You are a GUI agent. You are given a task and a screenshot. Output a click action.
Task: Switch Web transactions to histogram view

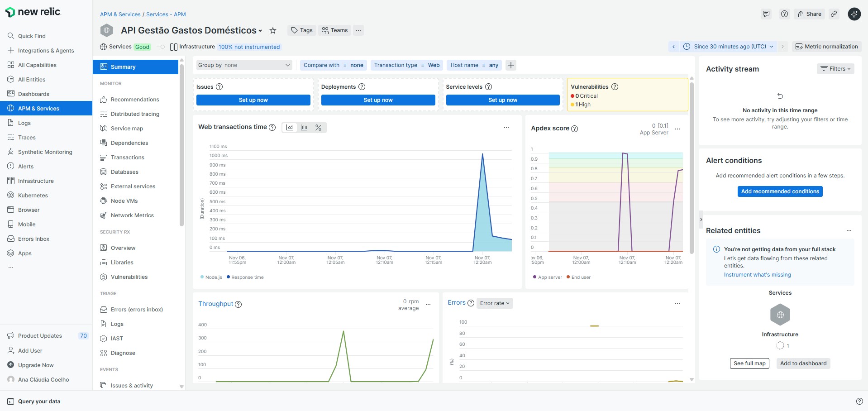coord(304,128)
